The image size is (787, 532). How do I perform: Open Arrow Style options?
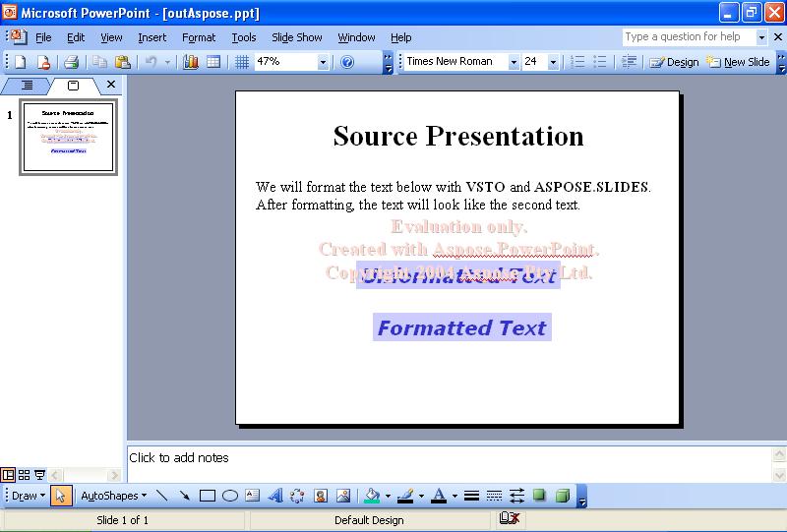(516, 496)
